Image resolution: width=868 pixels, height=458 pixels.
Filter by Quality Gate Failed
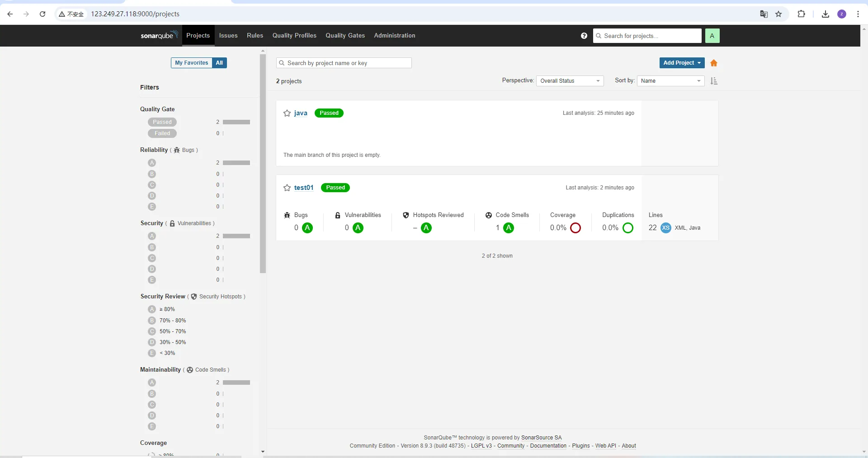point(162,133)
